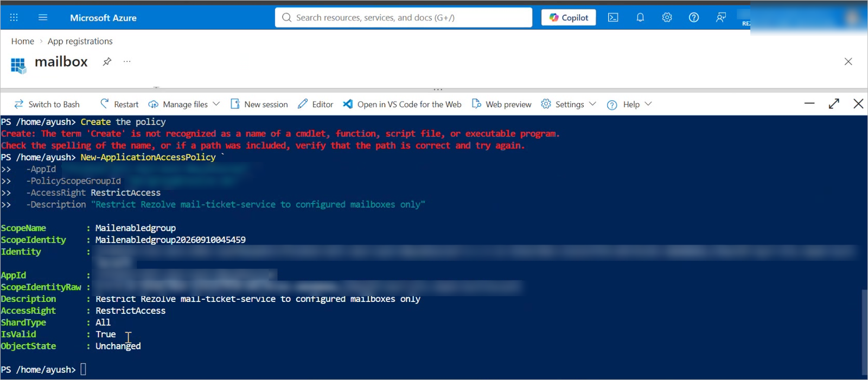Click the 'Create the policy' command text

click(x=123, y=122)
